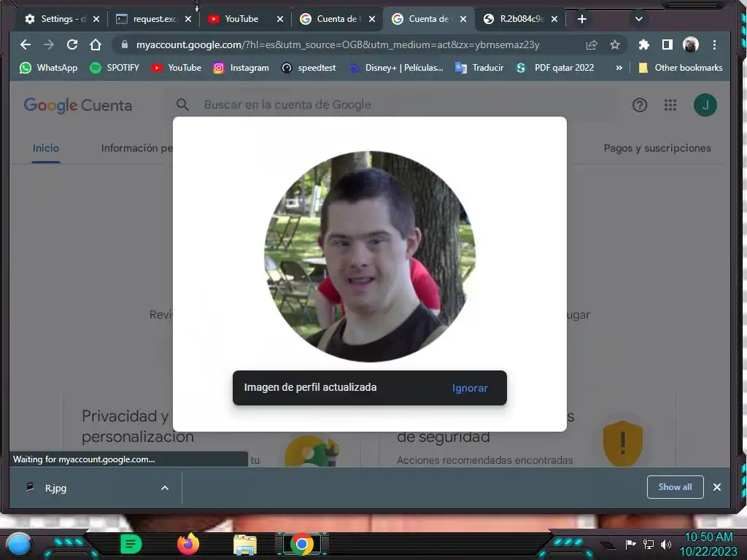Bookmark this page with the star
The width and height of the screenshot is (747, 560).
click(x=615, y=44)
